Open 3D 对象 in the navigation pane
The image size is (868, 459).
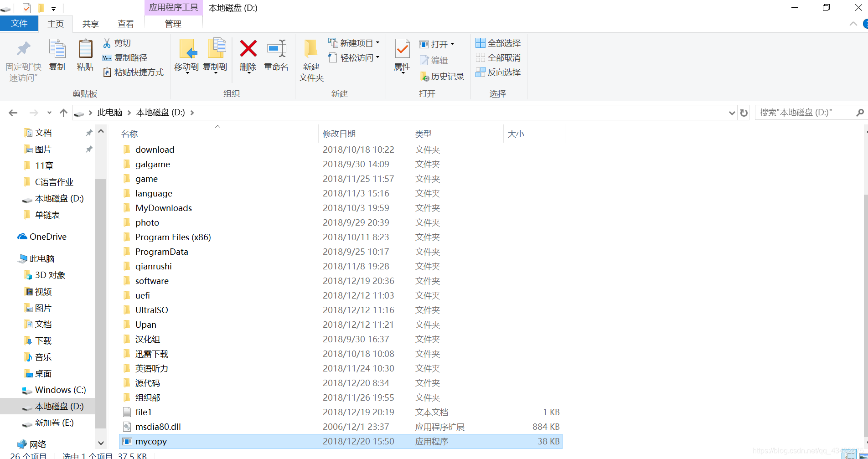pyautogui.click(x=44, y=275)
